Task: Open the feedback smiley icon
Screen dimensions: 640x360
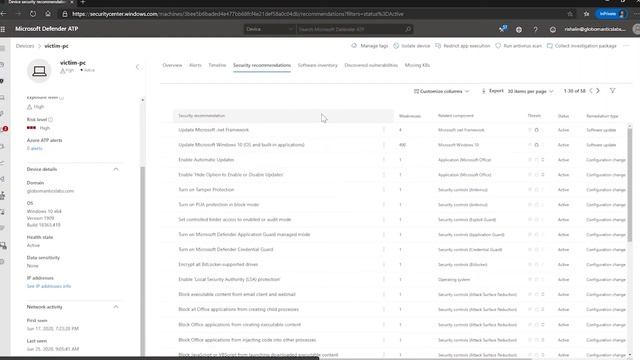Action: (x=553, y=29)
